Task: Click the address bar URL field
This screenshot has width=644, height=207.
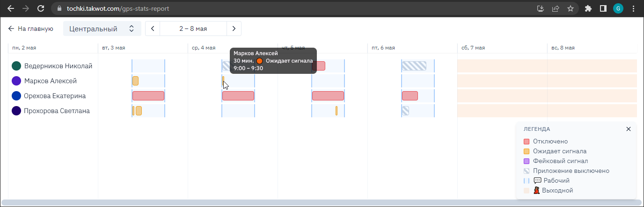Action: (x=281, y=8)
